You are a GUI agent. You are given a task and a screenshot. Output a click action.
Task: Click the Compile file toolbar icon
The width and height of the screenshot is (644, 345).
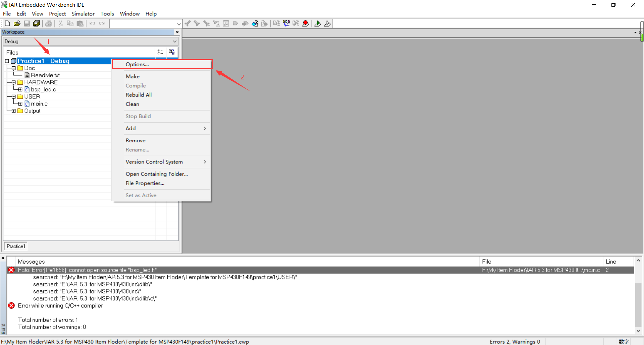point(276,23)
